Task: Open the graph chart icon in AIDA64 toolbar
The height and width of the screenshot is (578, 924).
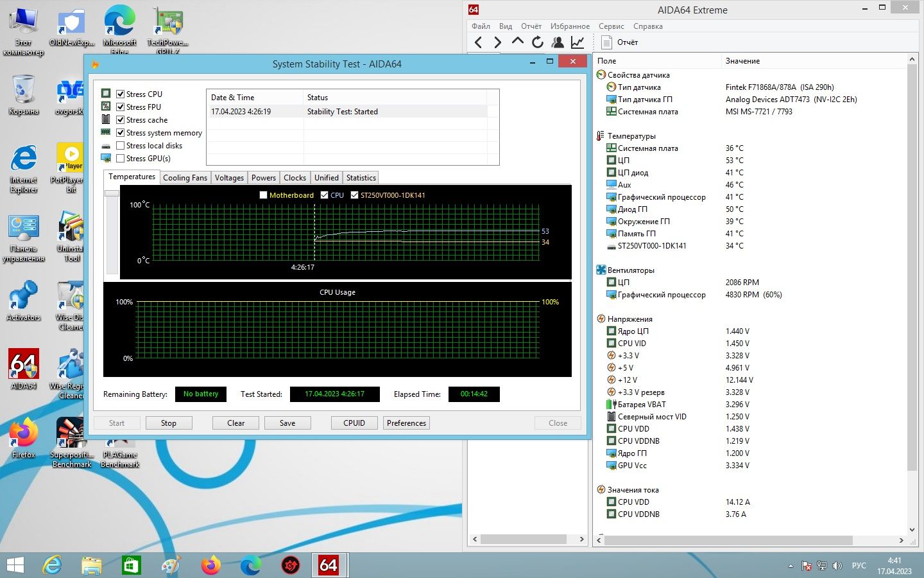Action: (577, 42)
